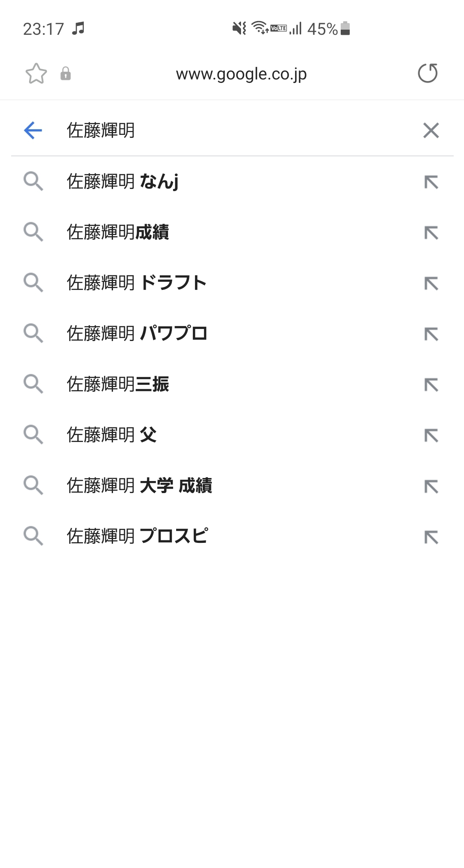This screenshot has width=464, height=868.
Task: Tap the padlock site security icon
Action: (65, 73)
